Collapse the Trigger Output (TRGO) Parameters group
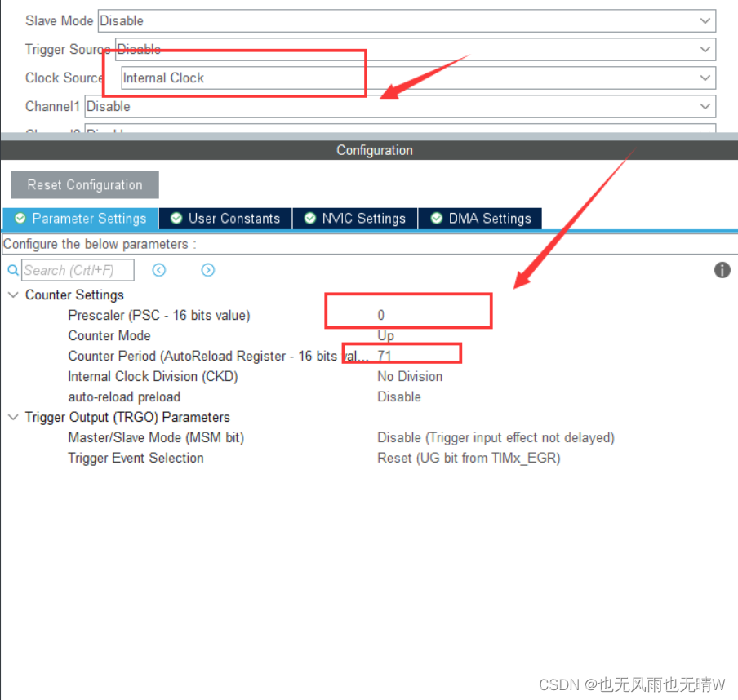Image resolution: width=738 pixels, height=700 pixels. 14,417
